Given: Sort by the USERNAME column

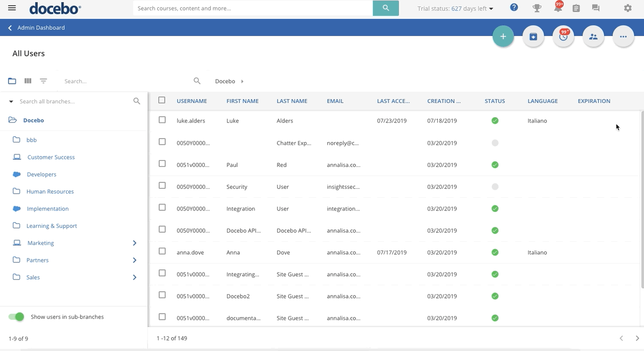Looking at the screenshot, I should point(192,101).
